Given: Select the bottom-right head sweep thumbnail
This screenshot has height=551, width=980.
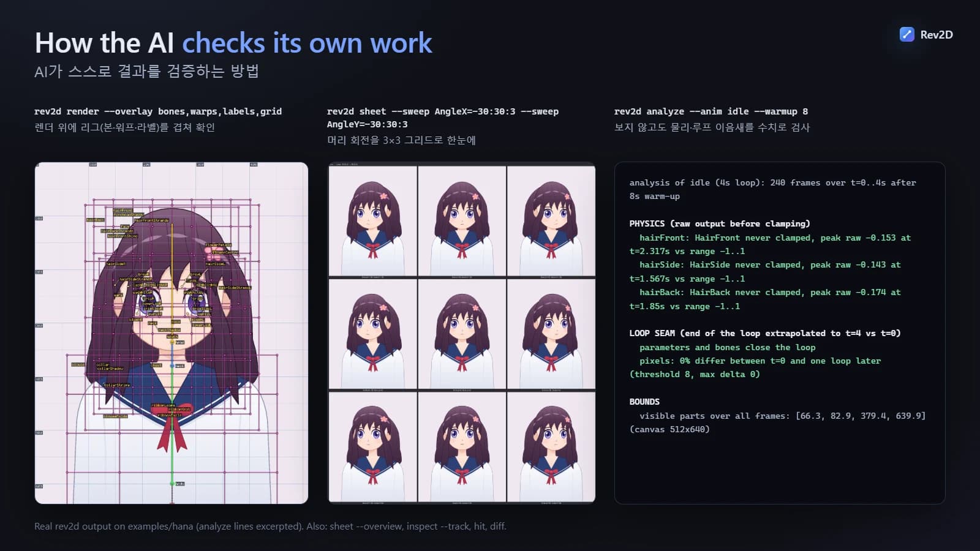Looking at the screenshot, I should click(551, 447).
